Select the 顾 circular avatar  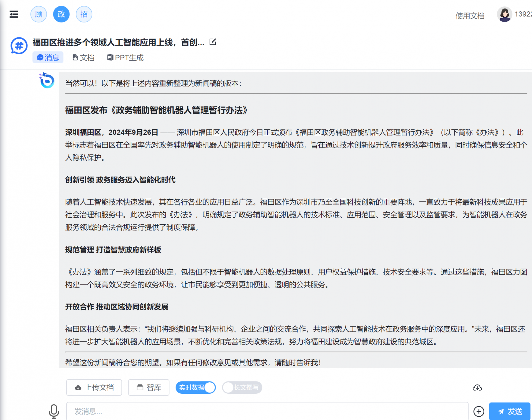coord(39,14)
